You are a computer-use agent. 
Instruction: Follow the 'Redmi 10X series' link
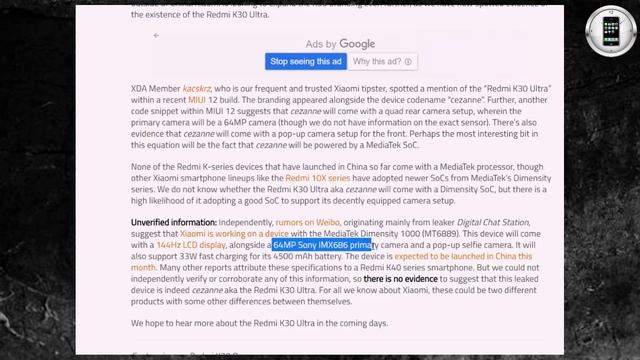tap(318, 178)
